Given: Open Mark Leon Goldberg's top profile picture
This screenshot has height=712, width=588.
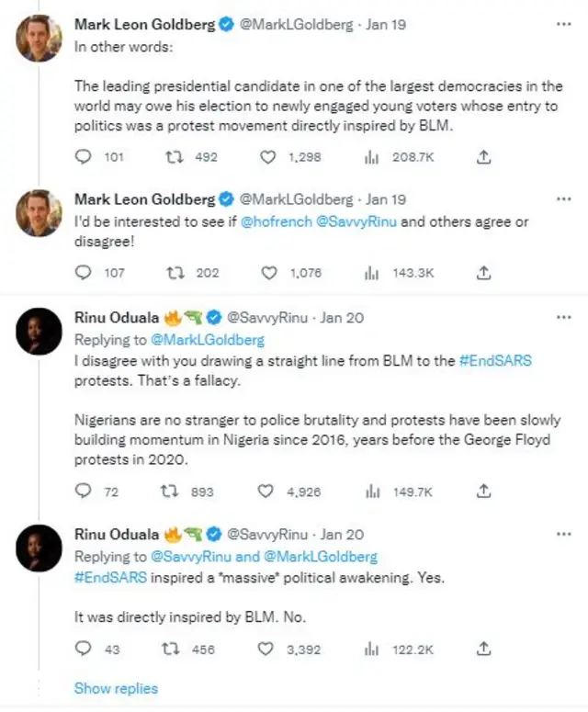Looking at the screenshot, I should [40, 39].
